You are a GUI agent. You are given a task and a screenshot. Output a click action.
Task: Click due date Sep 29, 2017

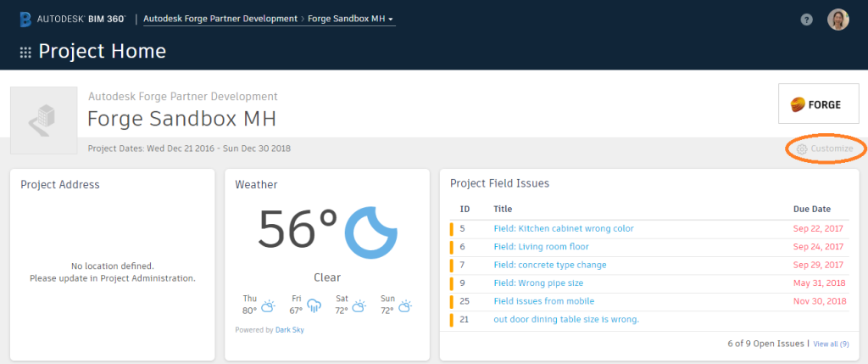pos(818,265)
